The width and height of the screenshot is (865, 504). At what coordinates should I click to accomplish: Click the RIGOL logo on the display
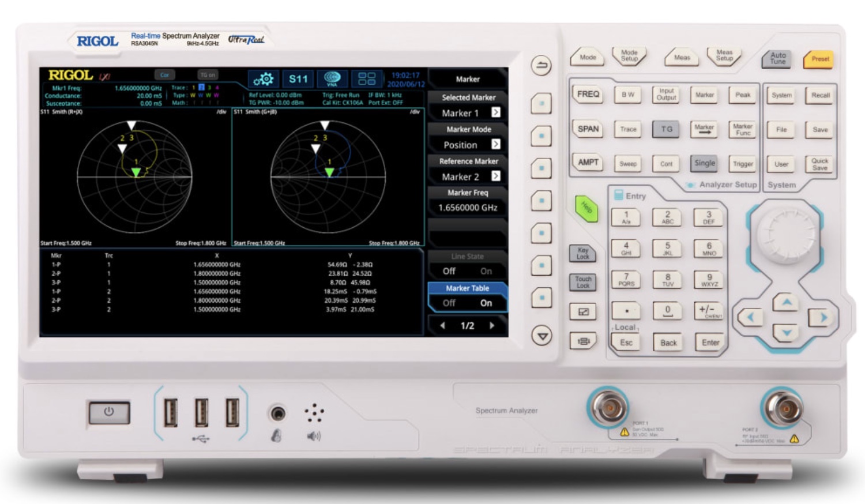pos(70,75)
